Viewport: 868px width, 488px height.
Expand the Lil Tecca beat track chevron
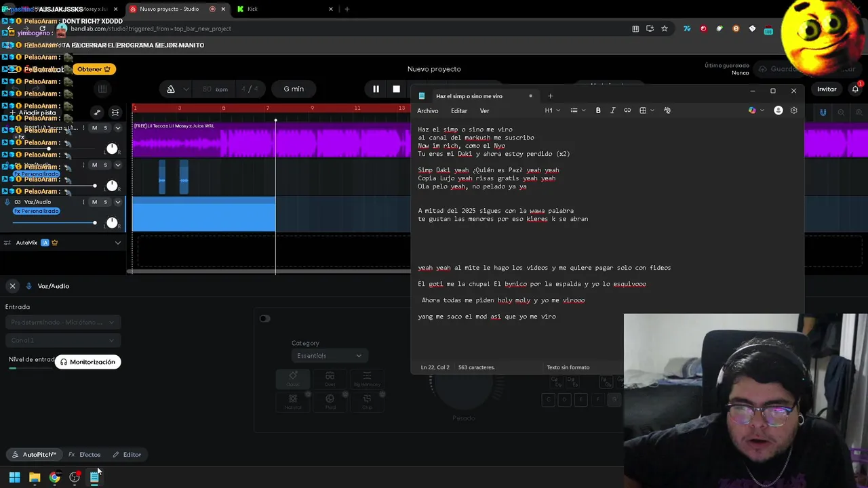tap(117, 128)
